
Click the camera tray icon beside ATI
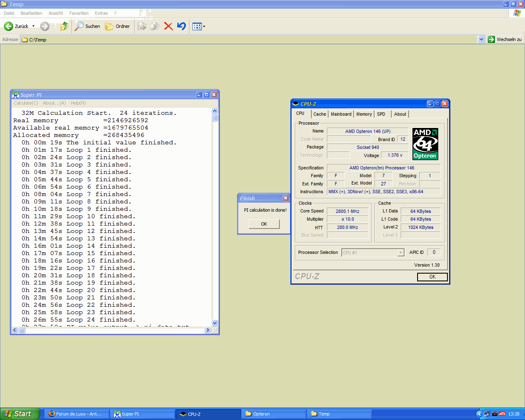pyautogui.click(x=495, y=414)
